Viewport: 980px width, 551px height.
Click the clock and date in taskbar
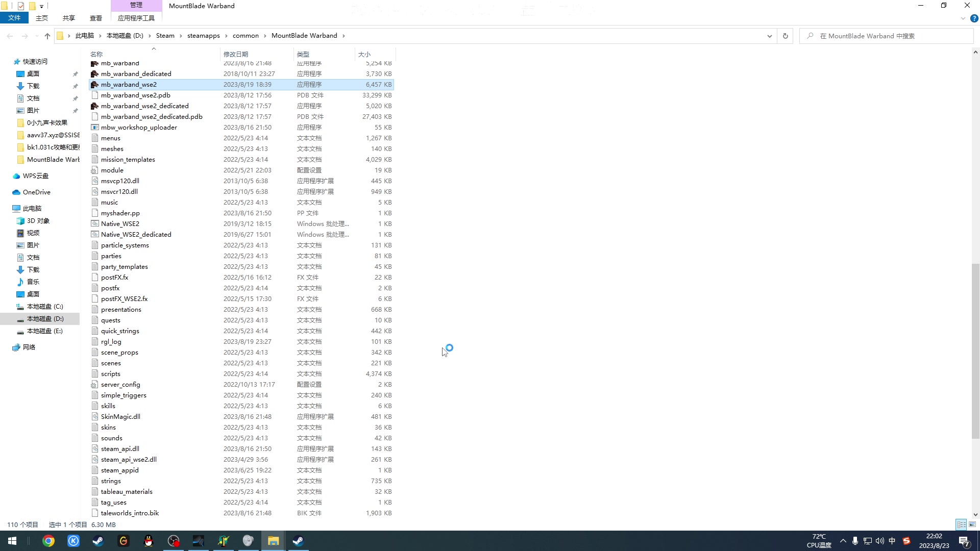click(934, 541)
